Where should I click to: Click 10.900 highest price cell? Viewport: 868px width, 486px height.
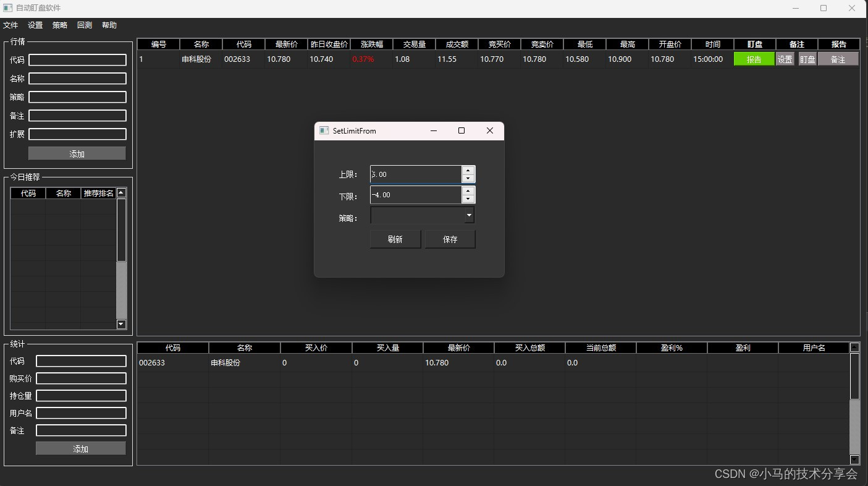(628, 59)
